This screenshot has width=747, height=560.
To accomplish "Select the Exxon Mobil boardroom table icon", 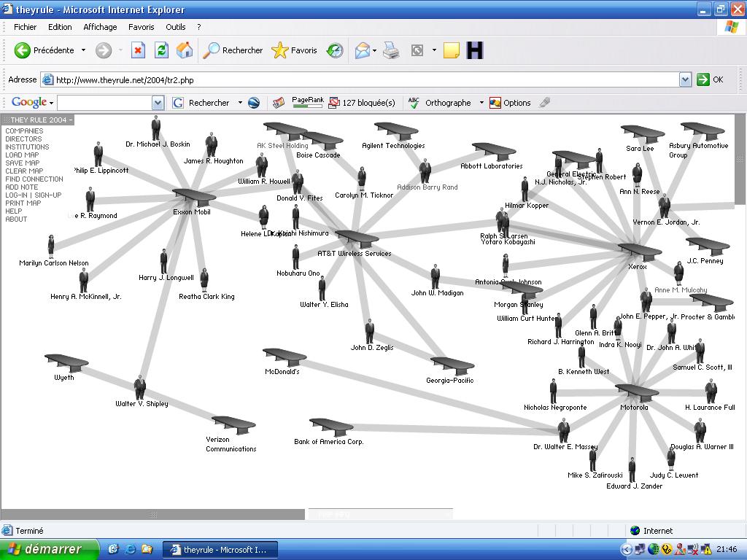I will (194, 197).
